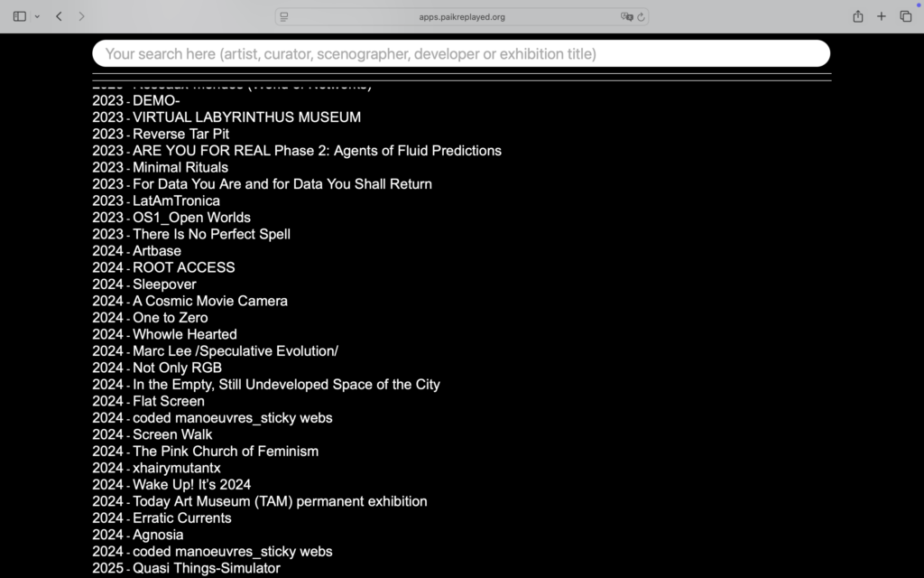Reload the current page
This screenshot has height=578, width=924.
pos(641,16)
